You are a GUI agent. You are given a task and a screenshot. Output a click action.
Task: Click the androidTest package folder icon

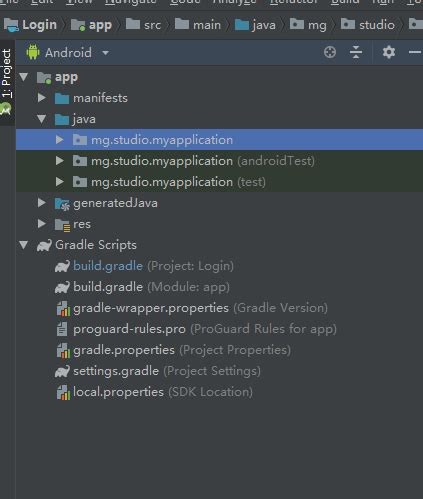[80, 161]
